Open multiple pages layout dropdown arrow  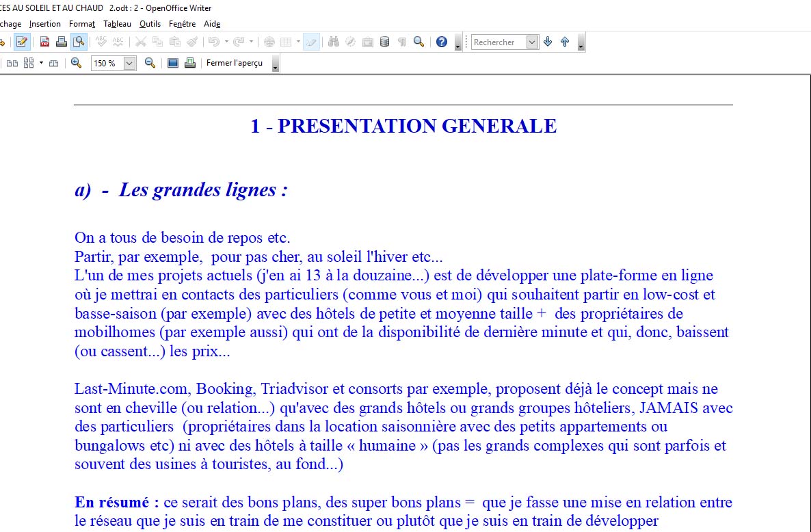point(41,63)
